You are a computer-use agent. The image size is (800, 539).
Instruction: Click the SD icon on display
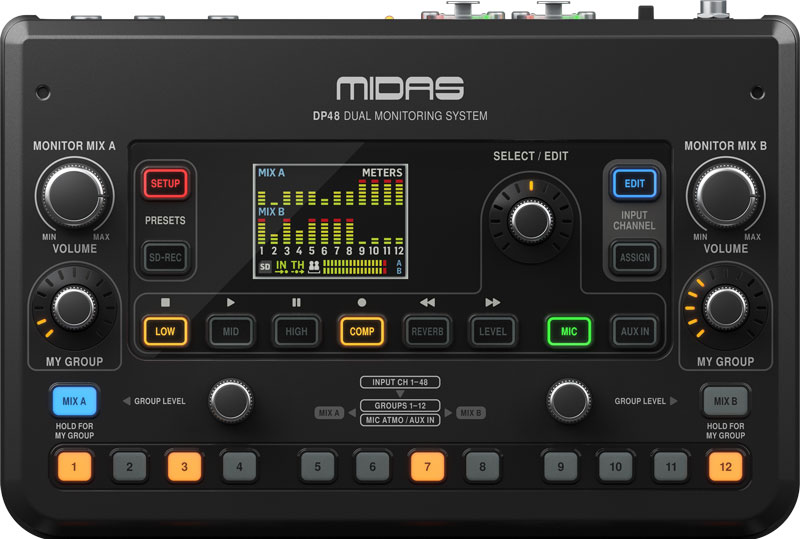(x=265, y=267)
